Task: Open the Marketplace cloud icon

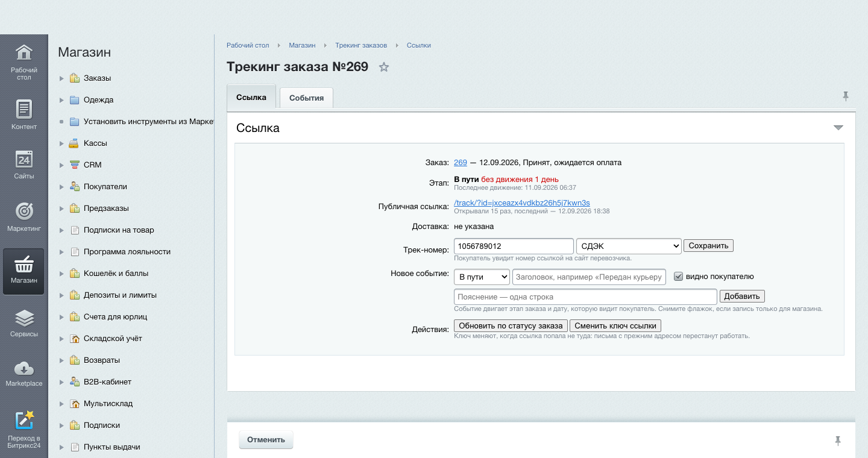Action: (x=24, y=368)
